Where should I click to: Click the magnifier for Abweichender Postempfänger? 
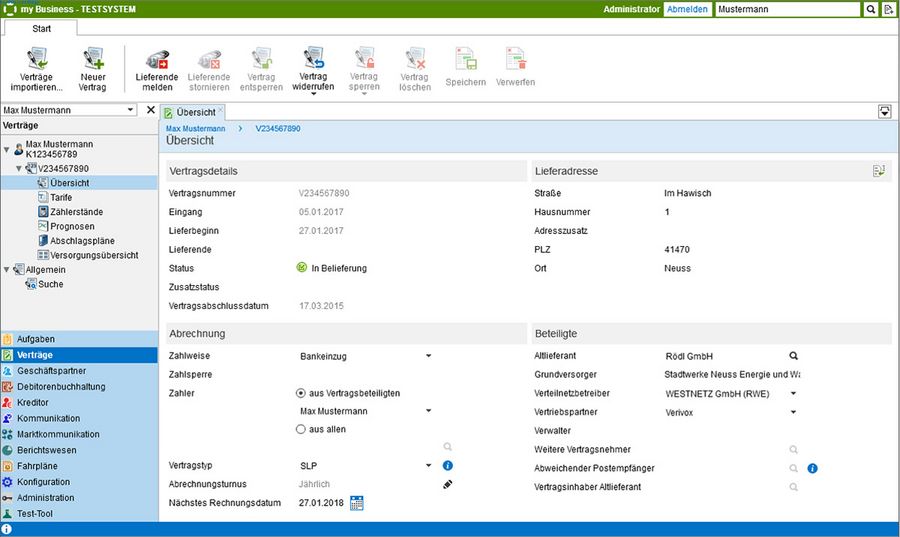tap(793, 468)
